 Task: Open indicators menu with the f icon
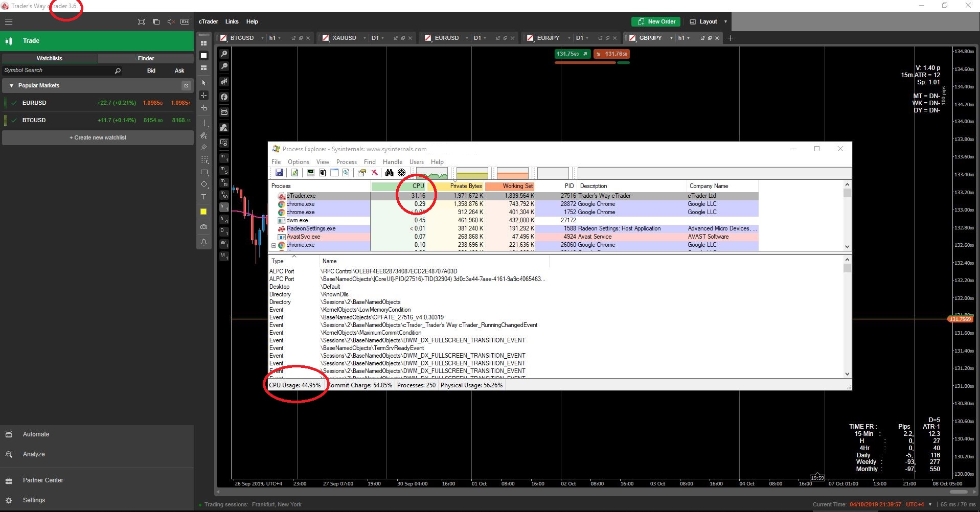tap(224, 97)
